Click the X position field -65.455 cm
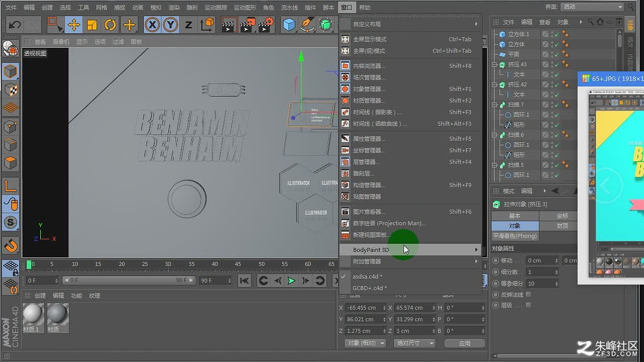Image resolution: width=644 pixels, height=362 pixels. (365, 308)
